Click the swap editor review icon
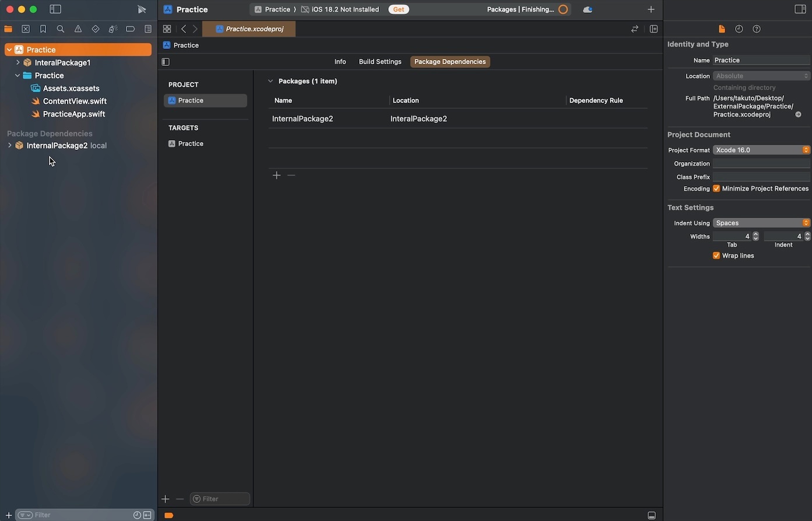This screenshot has height=521, width=812. (x=635, y=29)
